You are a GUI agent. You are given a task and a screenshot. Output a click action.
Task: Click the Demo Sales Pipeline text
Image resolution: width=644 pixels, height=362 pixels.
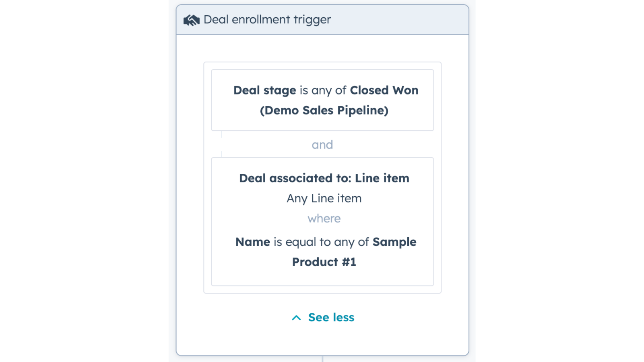(x=324, y=111)
